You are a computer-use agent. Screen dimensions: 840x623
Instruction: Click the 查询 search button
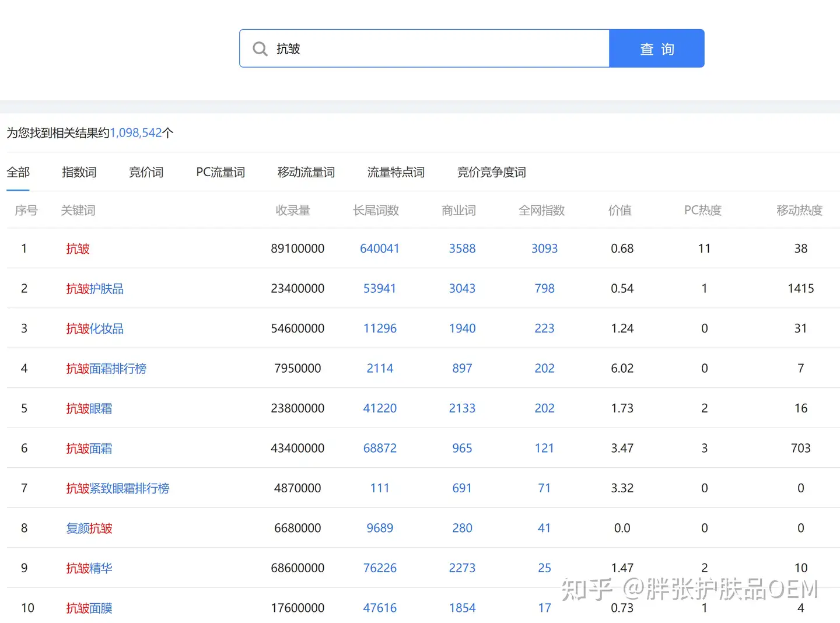click(657, 48)
